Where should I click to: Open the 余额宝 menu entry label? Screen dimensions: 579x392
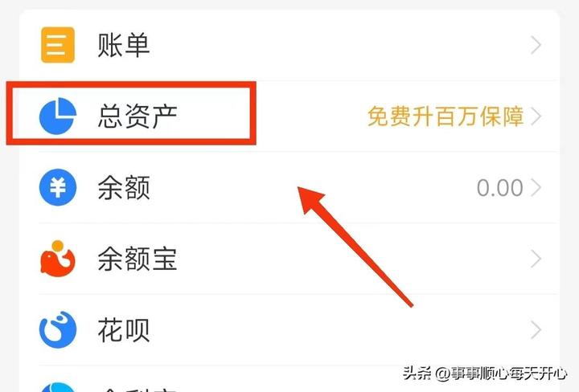[x=138, y=259]
